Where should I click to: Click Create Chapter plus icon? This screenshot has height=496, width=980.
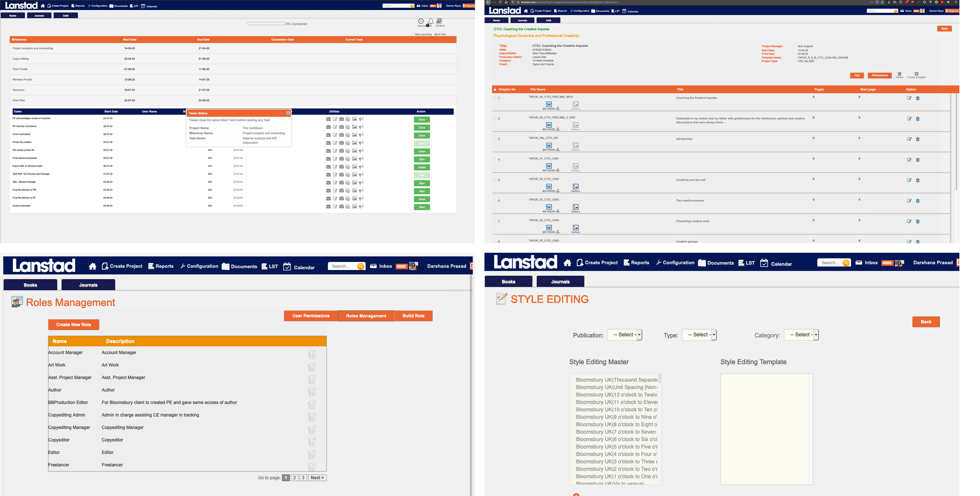coord(916,74)
